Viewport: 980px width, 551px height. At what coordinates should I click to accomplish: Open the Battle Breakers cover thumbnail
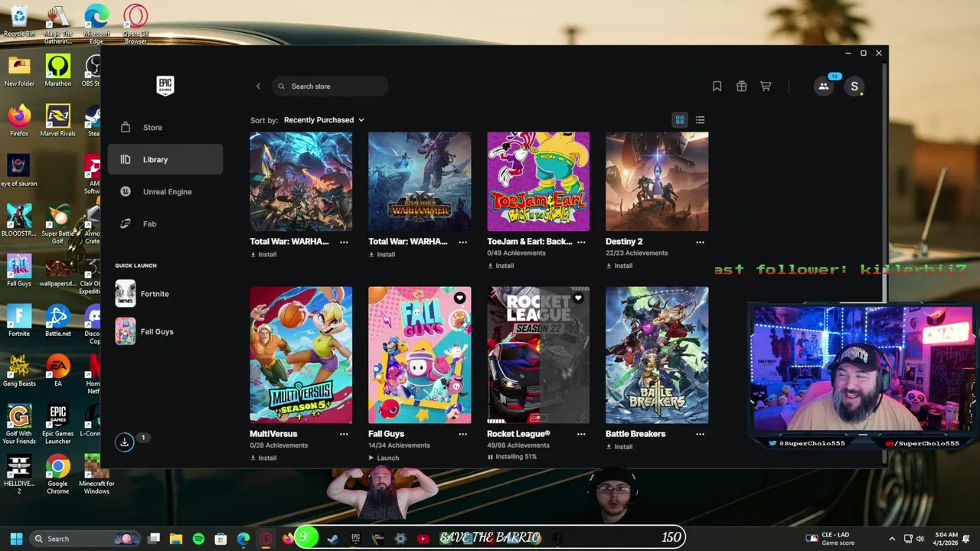[x=657, y=355]
